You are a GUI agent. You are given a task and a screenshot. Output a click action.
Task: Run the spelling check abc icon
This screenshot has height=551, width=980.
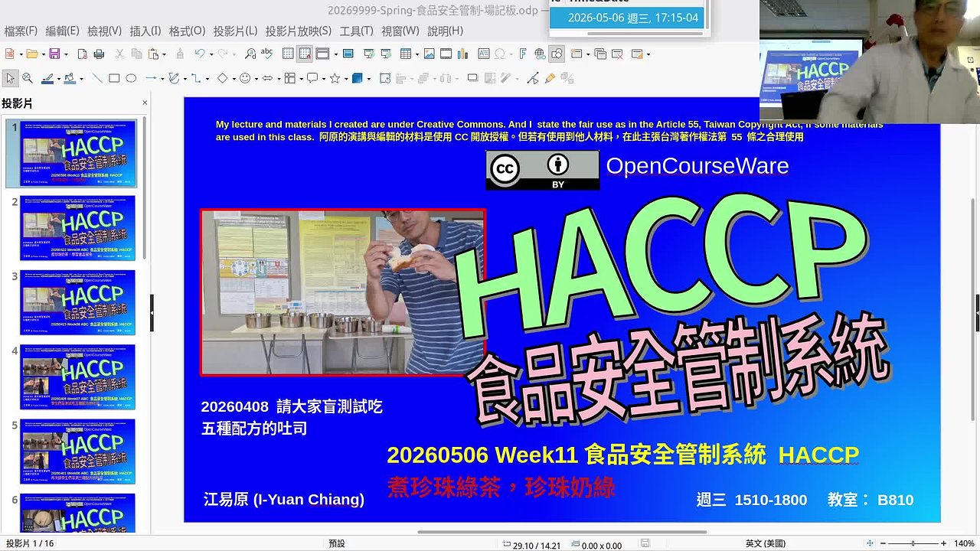click(x=267, y=54)
